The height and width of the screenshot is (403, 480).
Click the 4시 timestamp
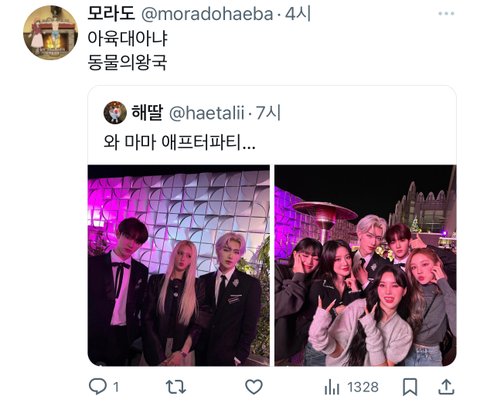pos(298,14)
